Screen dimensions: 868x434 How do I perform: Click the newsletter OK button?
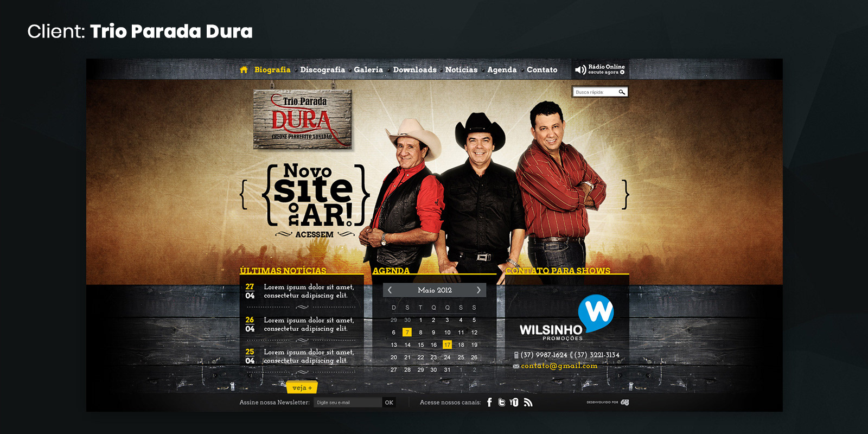click(389, 403)
